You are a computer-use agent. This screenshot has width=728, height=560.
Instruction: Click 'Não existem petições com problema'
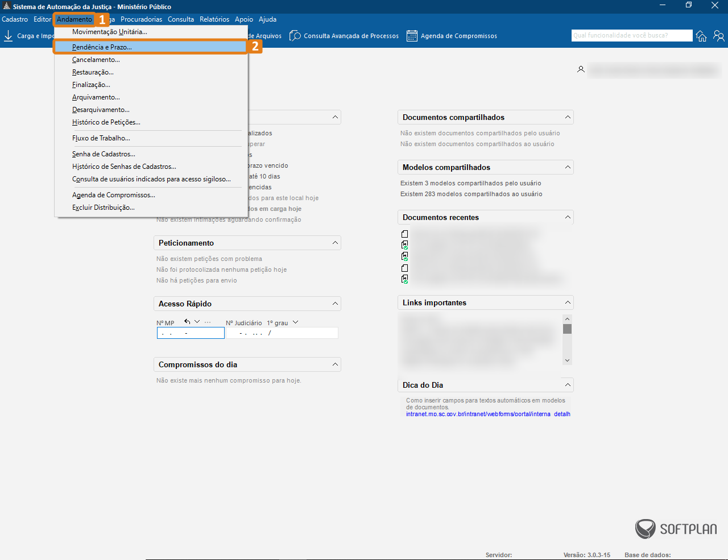(209, 259)
